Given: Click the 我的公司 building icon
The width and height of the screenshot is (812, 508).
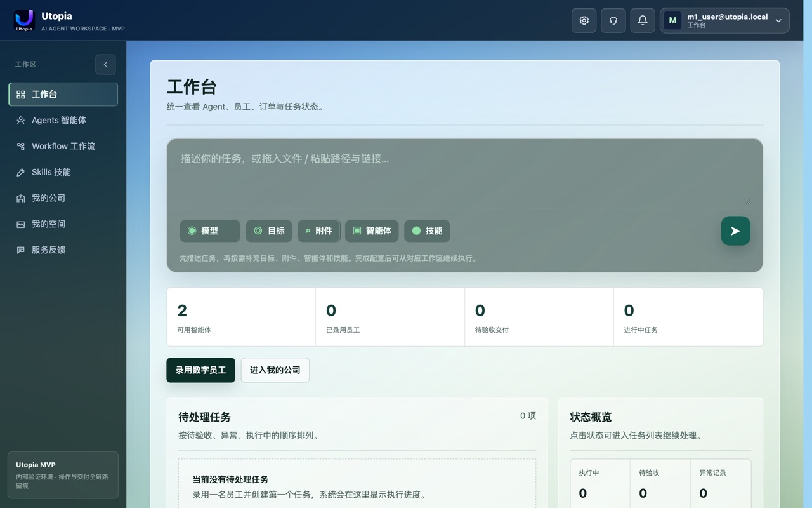Looking at the screenshot, I should coord(21,199).
